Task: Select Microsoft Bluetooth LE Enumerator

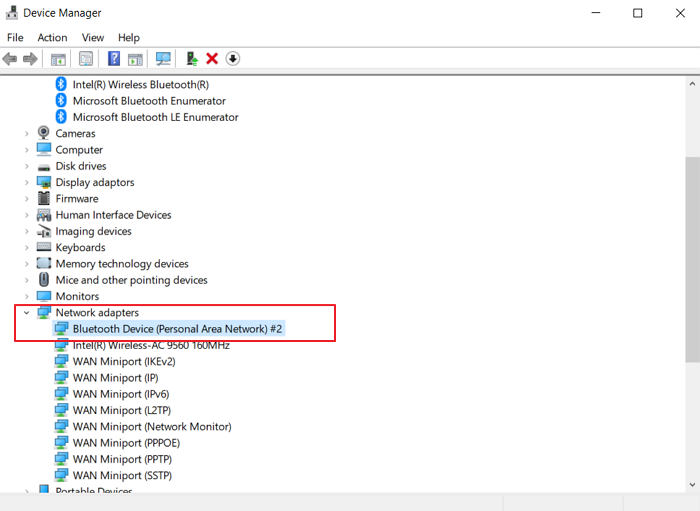Action: 155,117
